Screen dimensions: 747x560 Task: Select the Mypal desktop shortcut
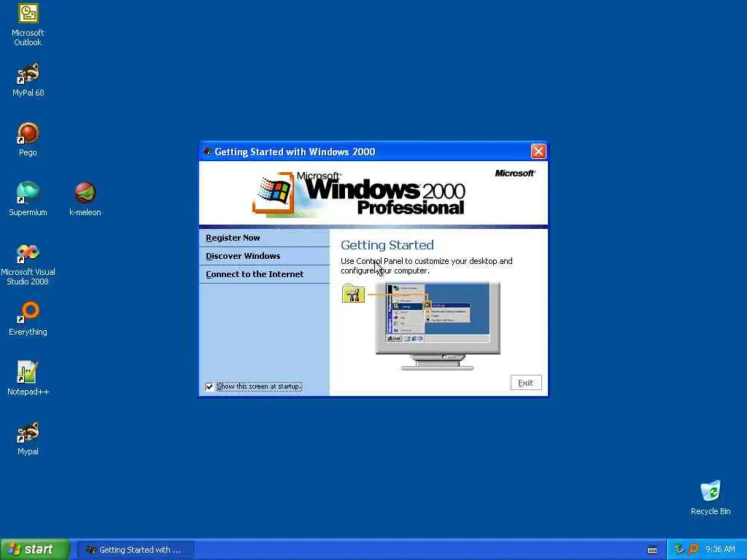(28, 438)
